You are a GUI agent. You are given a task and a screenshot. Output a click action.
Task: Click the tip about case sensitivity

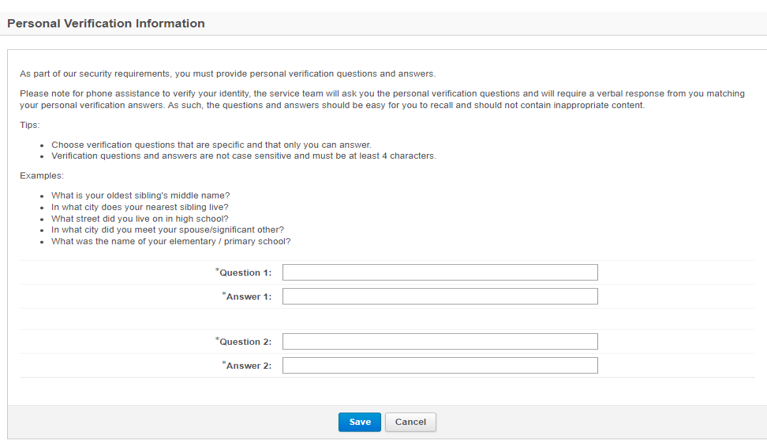(x=243, y=156)
